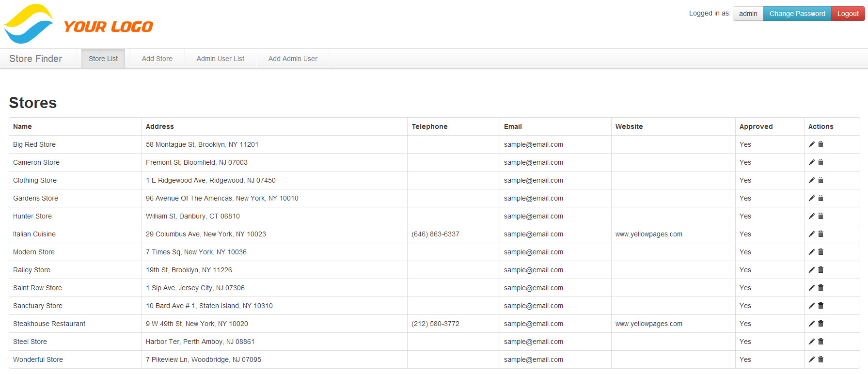Screen dimensions: 868x374
Task: Select the Steakhouse Restaurant name cell
Action: click(75, 324)
